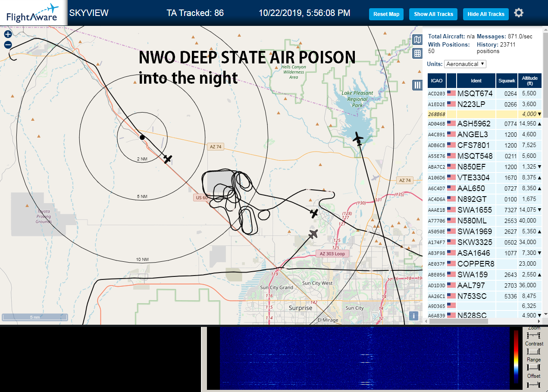Image resolution: width=548 pixels, height=392 pixels.
Task: Click the map info 'i' button
Action: pos(414,316)
